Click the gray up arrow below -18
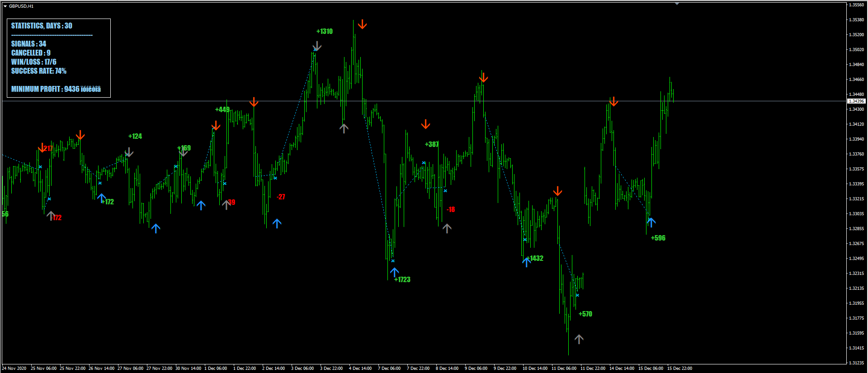 [x=447, y=228]
